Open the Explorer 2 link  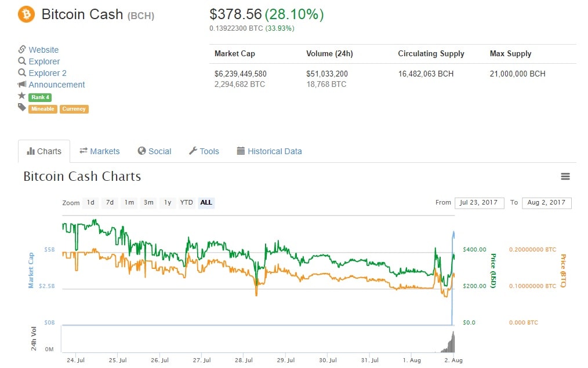click(x=48, y=73)
